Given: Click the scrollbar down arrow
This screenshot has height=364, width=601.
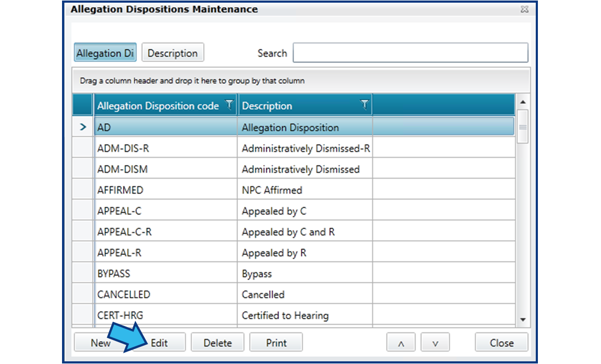Looking at the screenshot, I should pyautogui.click(x=523, y=320).
